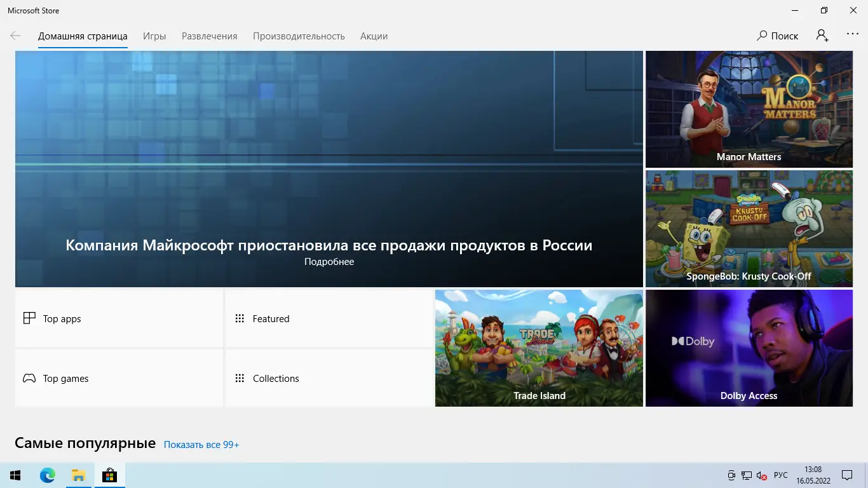Select the SpongeBob: Krusty Cook-Off tile

click(749, 229)
